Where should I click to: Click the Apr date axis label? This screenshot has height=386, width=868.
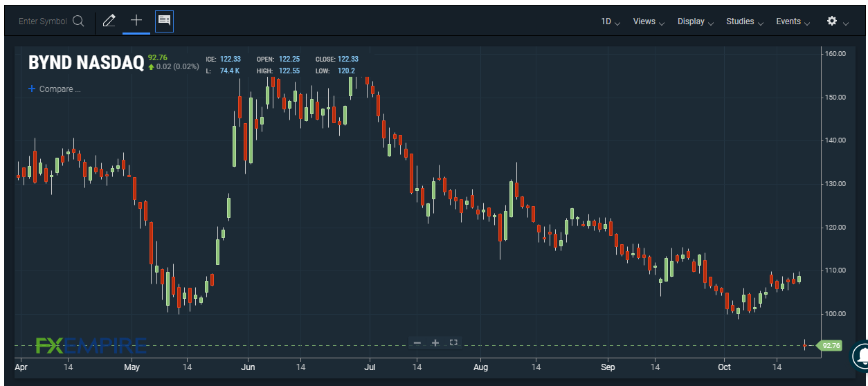tap(21, 367)
